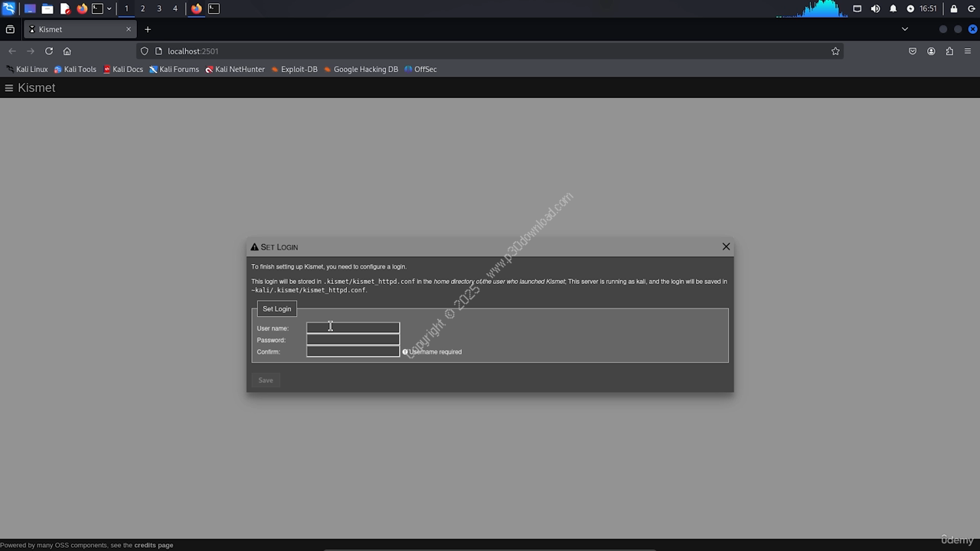Close the Set Login dialog
Viewport: 980px width, 551px height.
(726, 246)
